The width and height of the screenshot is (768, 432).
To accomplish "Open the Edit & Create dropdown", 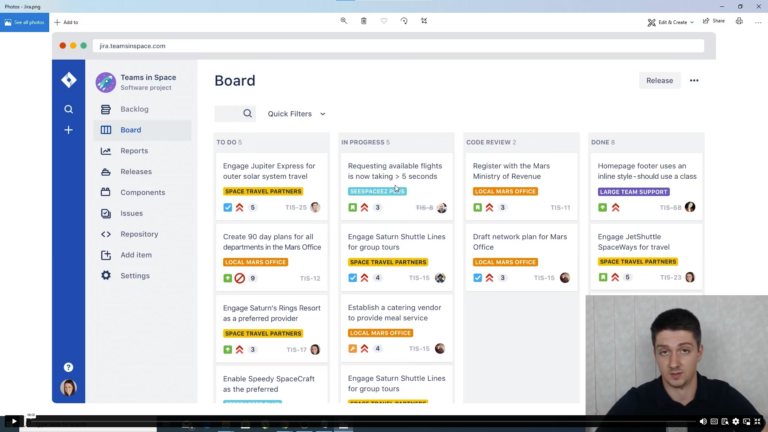I will point(669,21).
